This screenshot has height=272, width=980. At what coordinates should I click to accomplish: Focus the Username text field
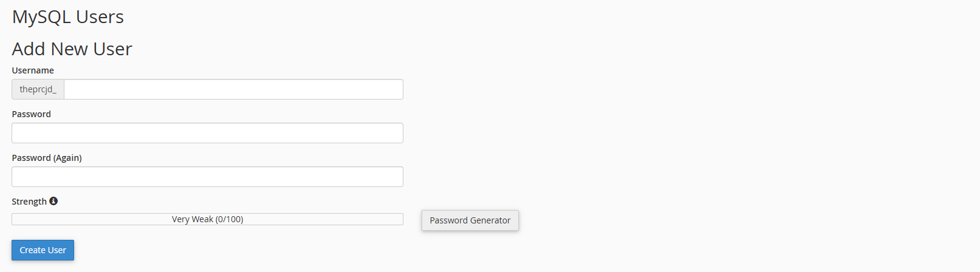pyautogui.click(x=233, y=89)
